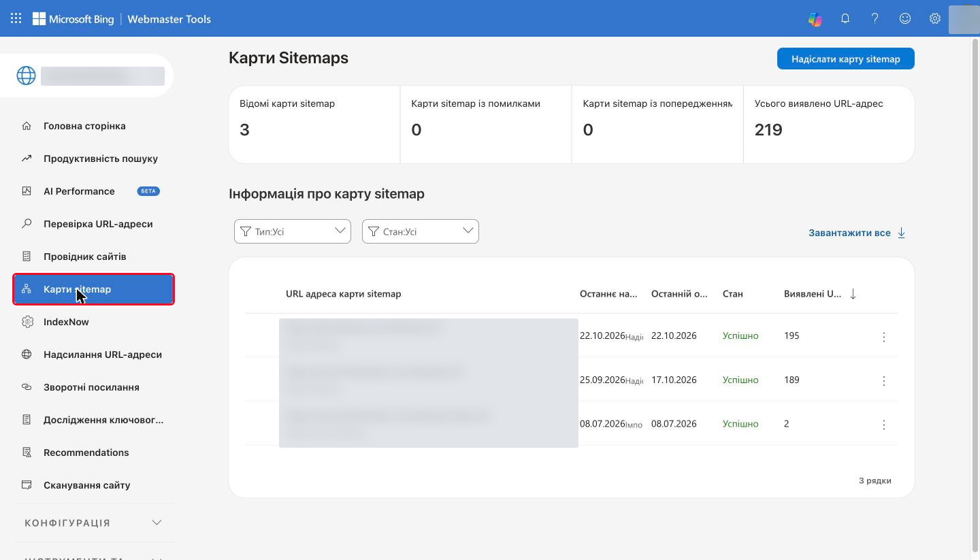Open more options for 2 URLs row
Viewport: 980px width, 560px height.
coord(883,424)
